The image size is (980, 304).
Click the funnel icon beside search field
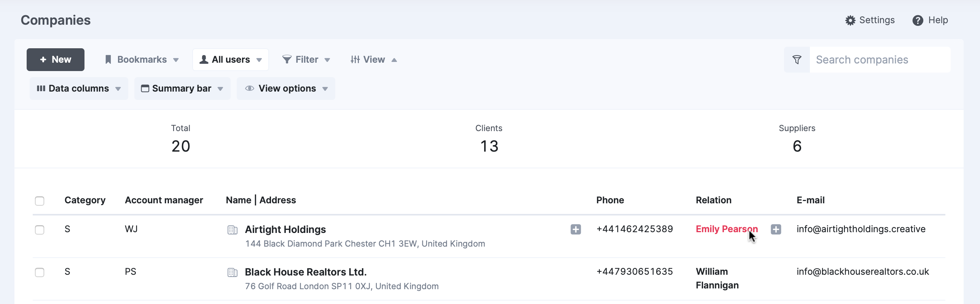click(797, 60)
